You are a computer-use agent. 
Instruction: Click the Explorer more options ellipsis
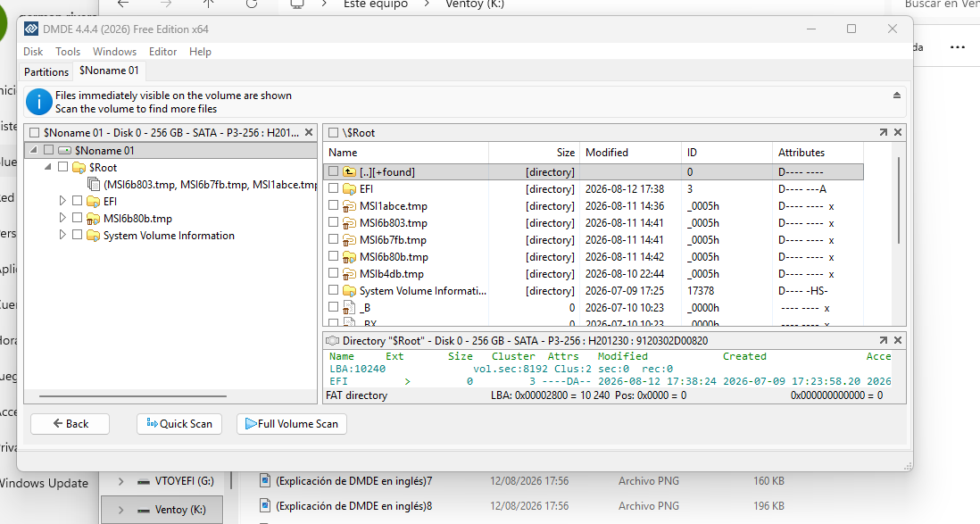tap(957, 47)
